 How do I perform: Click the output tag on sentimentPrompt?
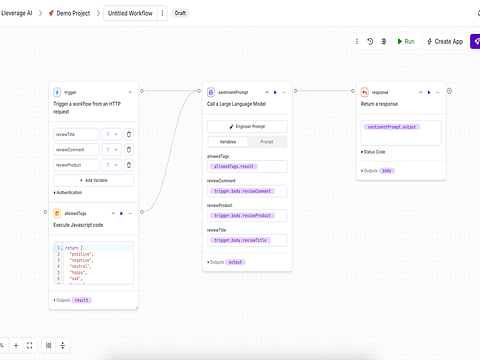click(235, 262)
